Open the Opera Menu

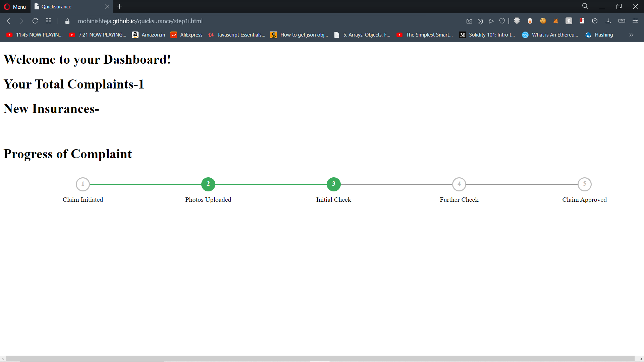[15, 7]
